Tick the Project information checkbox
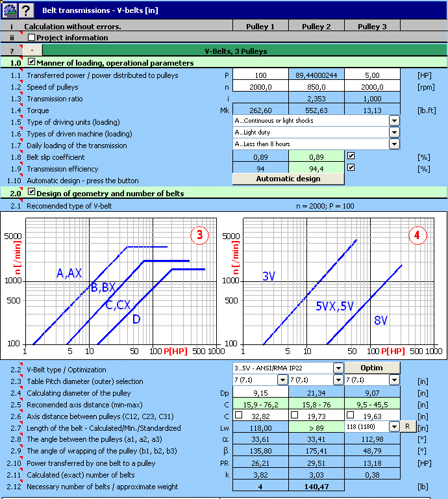 point(31,38)
